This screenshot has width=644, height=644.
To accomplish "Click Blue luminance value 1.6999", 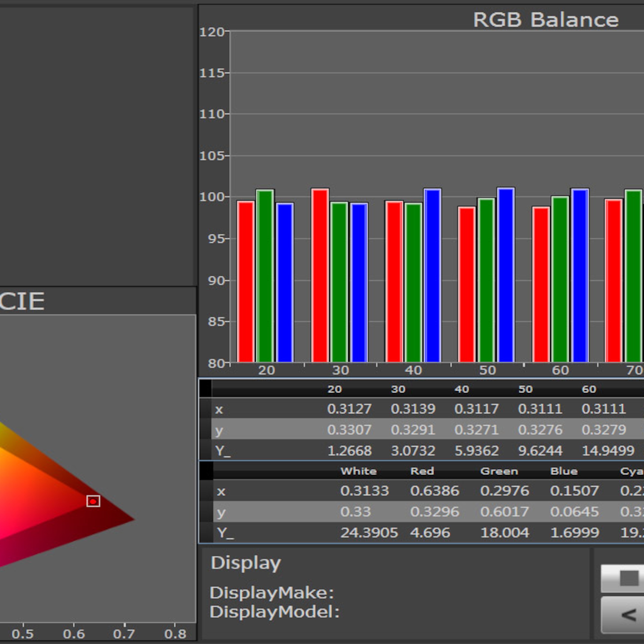I will pos(575,533).
